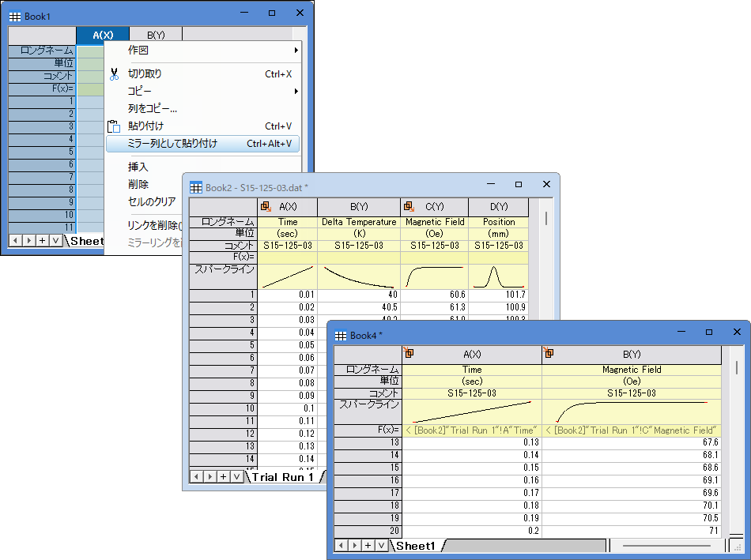Click the Book1 worksheet window icon
Screen dimensions: 751x560
pyautogui.click(x=15, y=17)
